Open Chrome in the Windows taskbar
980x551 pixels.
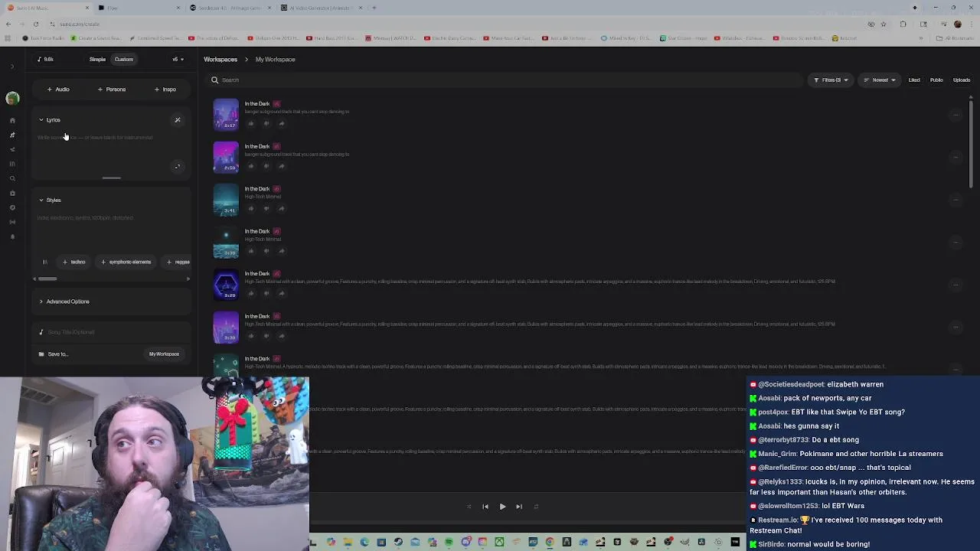click(x=550, y=543)
